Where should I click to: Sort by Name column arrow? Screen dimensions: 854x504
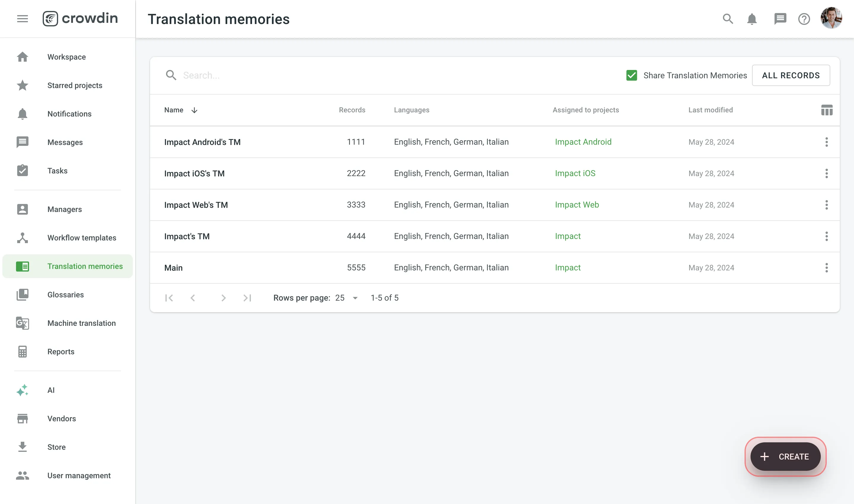point(194,110)
